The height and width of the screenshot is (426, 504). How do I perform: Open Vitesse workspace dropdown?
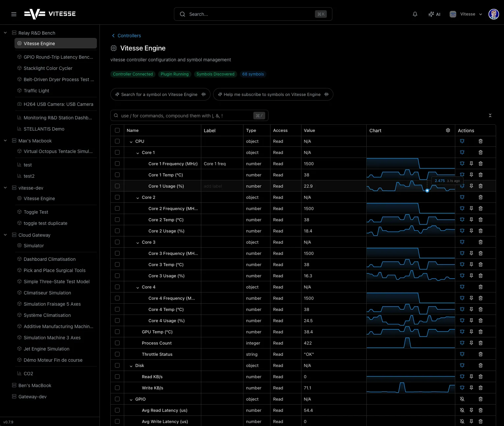coord(466,14)
